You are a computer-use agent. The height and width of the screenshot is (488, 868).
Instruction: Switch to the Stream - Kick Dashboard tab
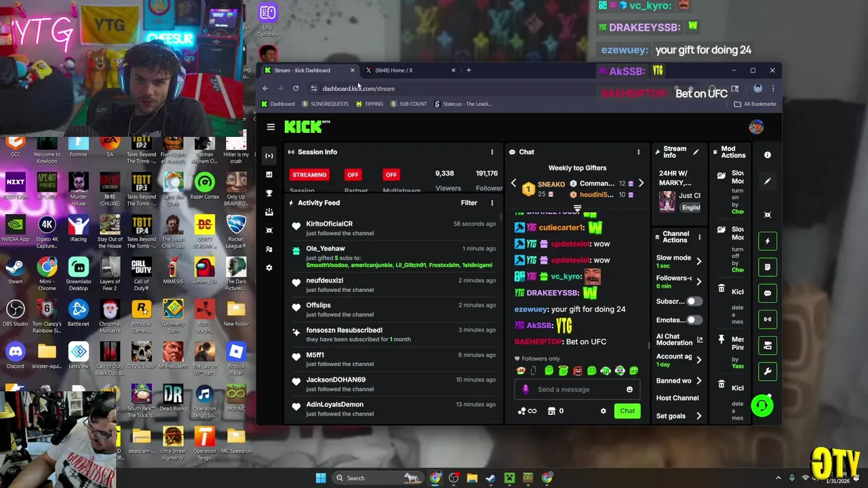309,70
